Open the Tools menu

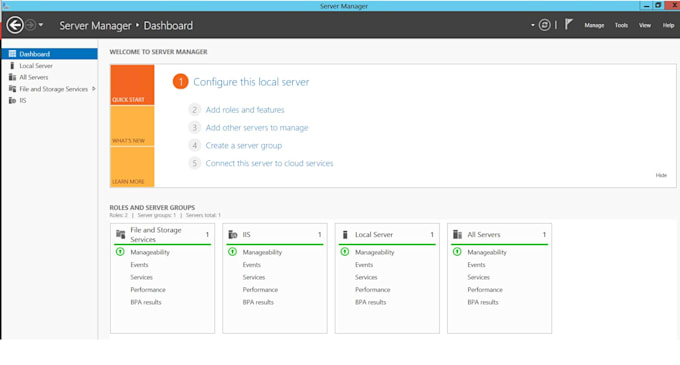[x=621, y=26]
